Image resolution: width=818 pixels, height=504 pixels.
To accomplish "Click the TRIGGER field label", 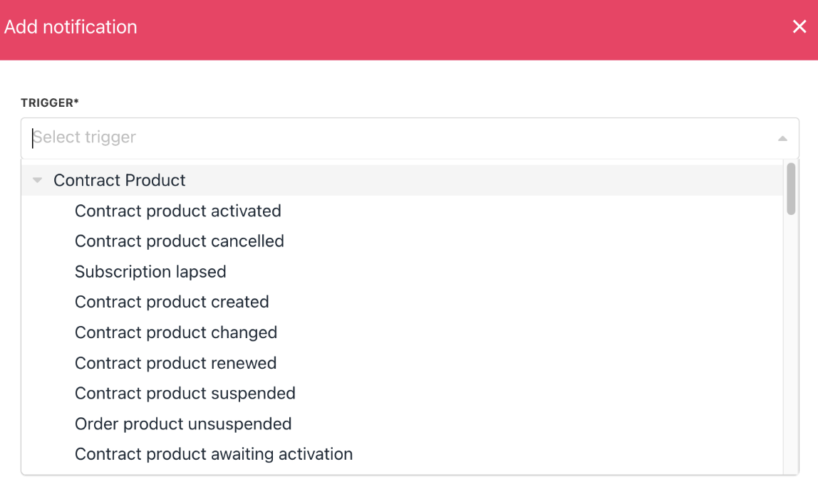I will (49, 103).
